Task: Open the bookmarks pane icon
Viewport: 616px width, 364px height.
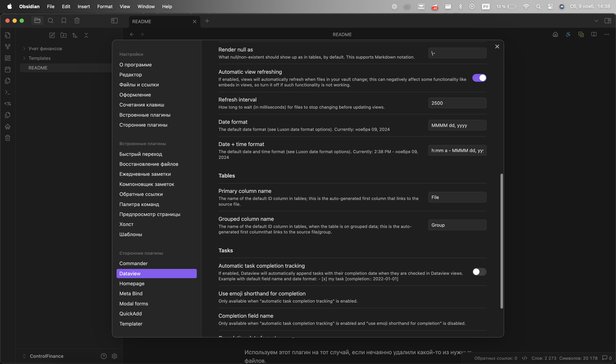Action: click(x=64, y=21)
